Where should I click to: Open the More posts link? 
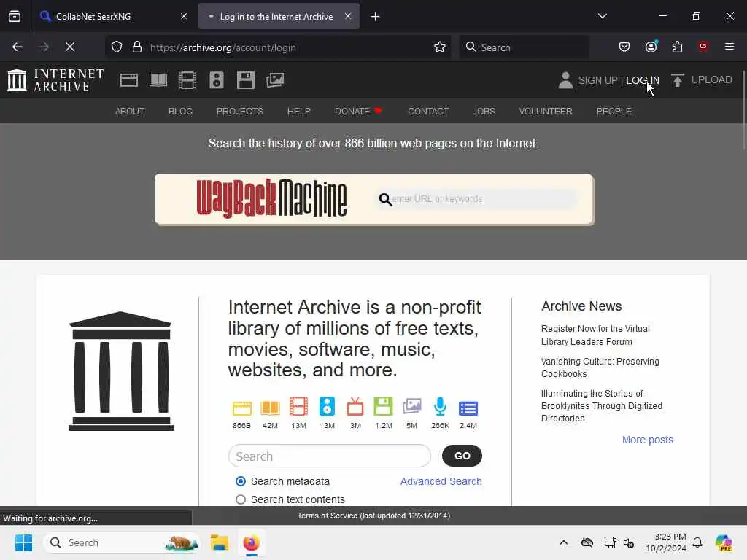tap(648, 440)
